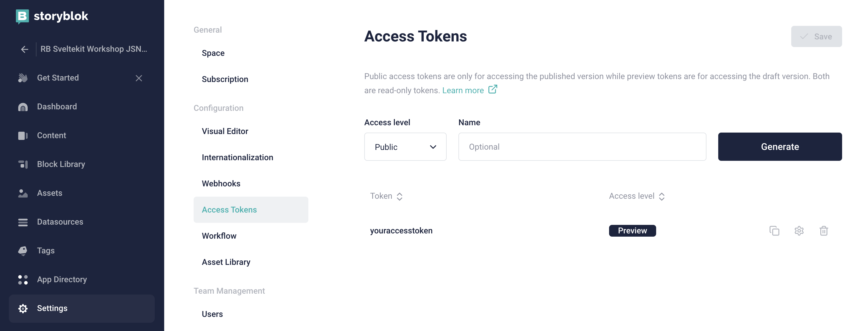Open Datasources in the sidebar

60,222
